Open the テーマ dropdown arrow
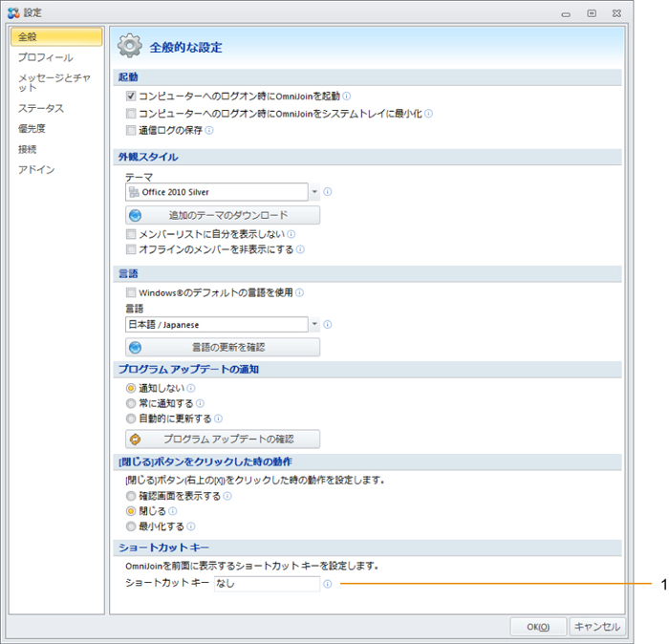The image size is (669, 644). pyautogui.click(x=314, y=192)
